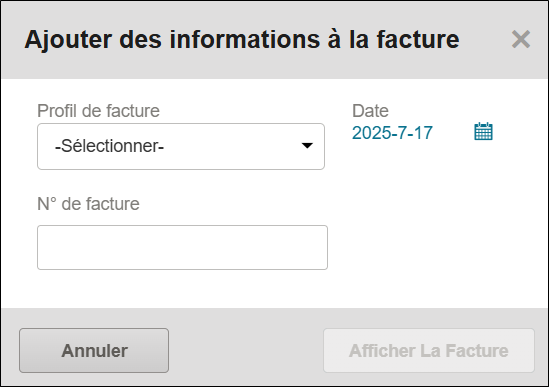Screen dimensions: 549x387
Task: Click the dialog title Ajouter des informations
Action: click(242, 39)
